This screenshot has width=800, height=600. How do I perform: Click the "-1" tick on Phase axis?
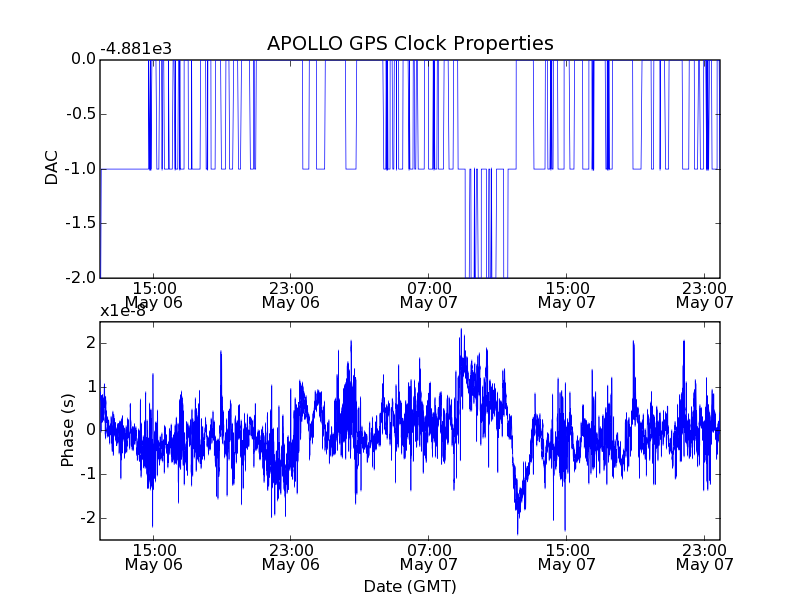click(x=88, y=474)
